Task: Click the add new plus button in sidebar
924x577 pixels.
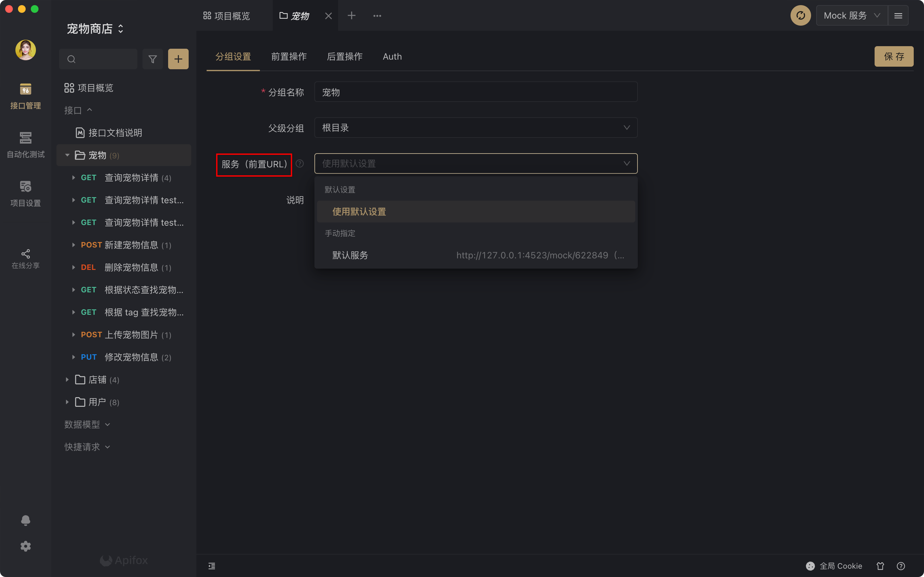Action: [x=178, y=59]
